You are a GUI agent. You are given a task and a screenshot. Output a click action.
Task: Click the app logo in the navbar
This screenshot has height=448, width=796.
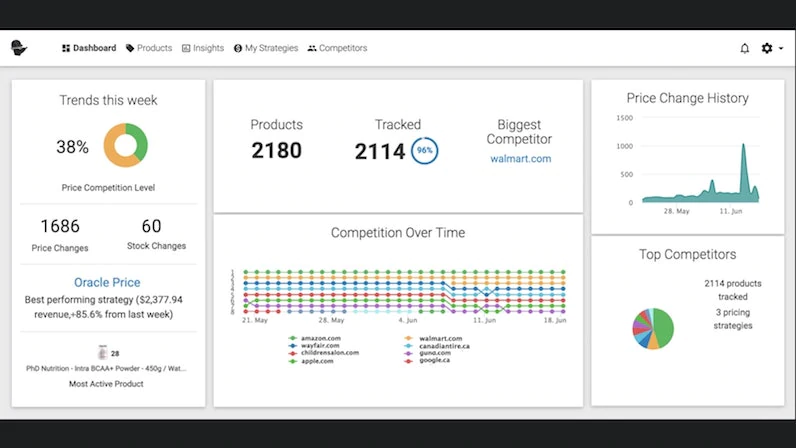(19, 48)
